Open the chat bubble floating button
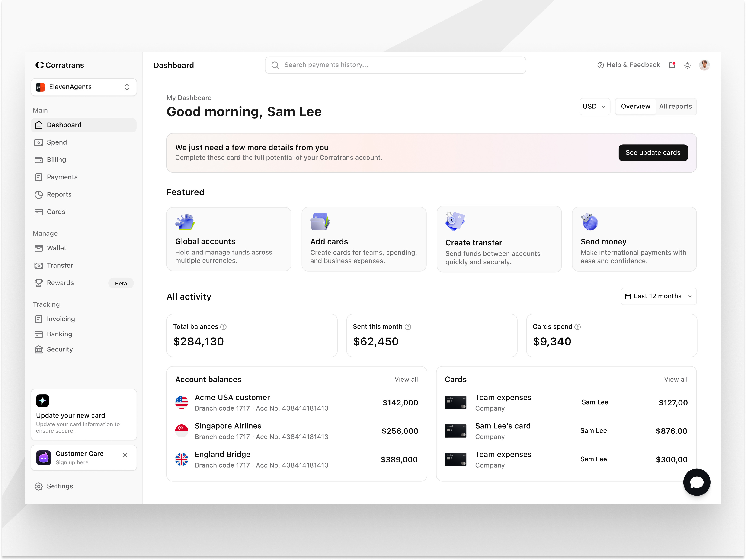Image resolution: width=746 pixels, height=560 pixels. click(696, 482)
